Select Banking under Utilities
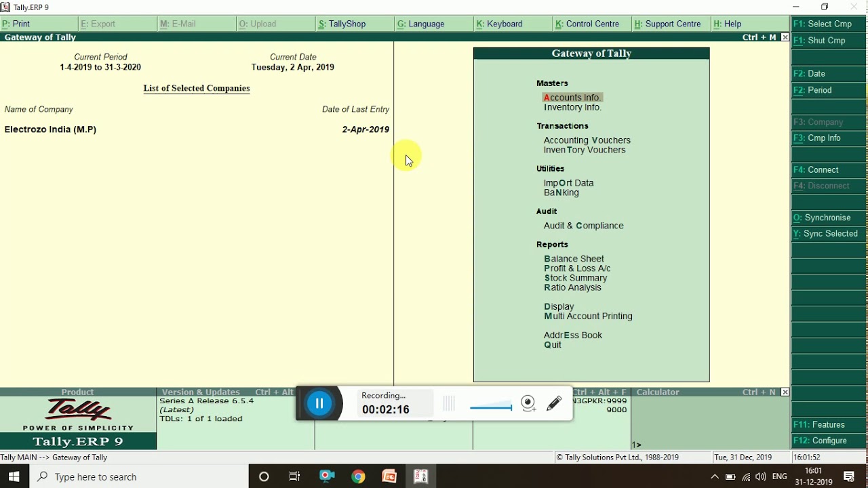Image resolution: width=868 pixels, height=488 pixels. [x=561, y=192]
